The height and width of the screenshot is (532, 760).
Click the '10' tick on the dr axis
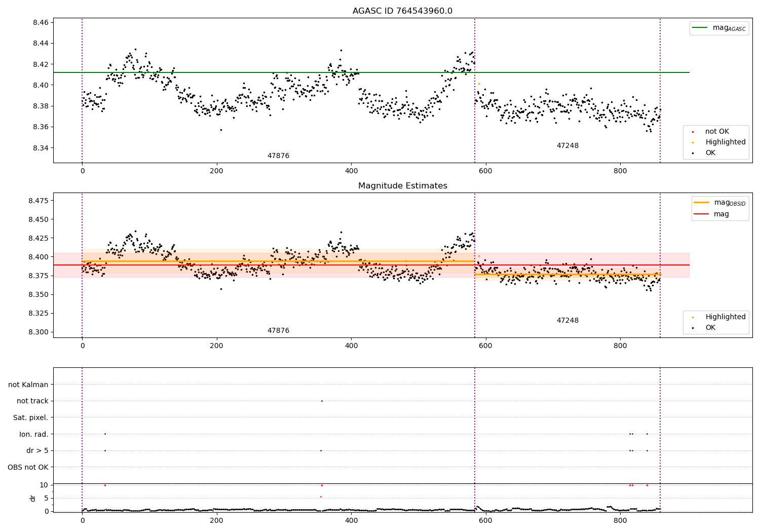click(44, 485)
